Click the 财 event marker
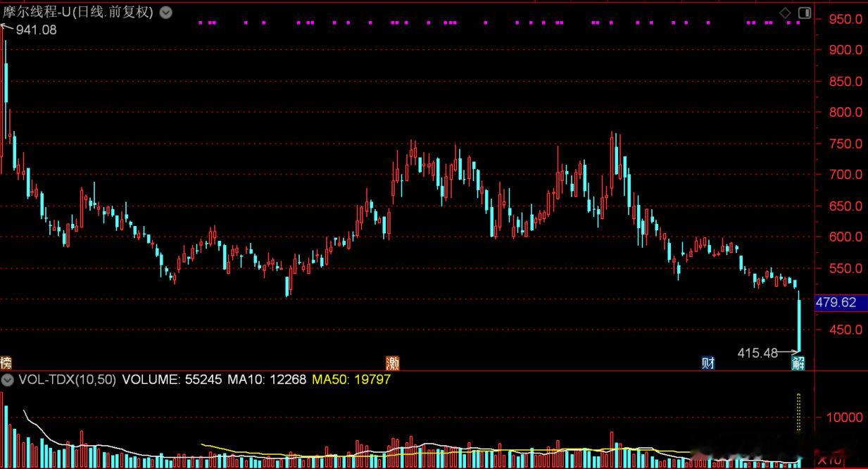The height and width of the screenshot is (469, 868). [708, 363]
